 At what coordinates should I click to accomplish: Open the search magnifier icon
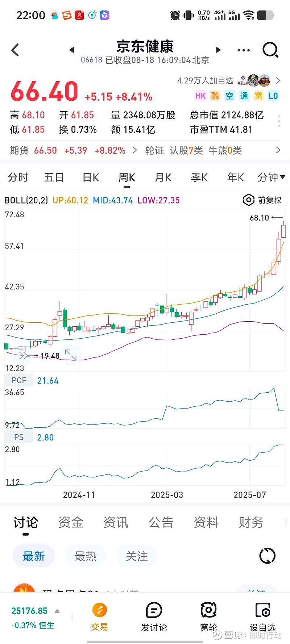(x=270, y=50)
